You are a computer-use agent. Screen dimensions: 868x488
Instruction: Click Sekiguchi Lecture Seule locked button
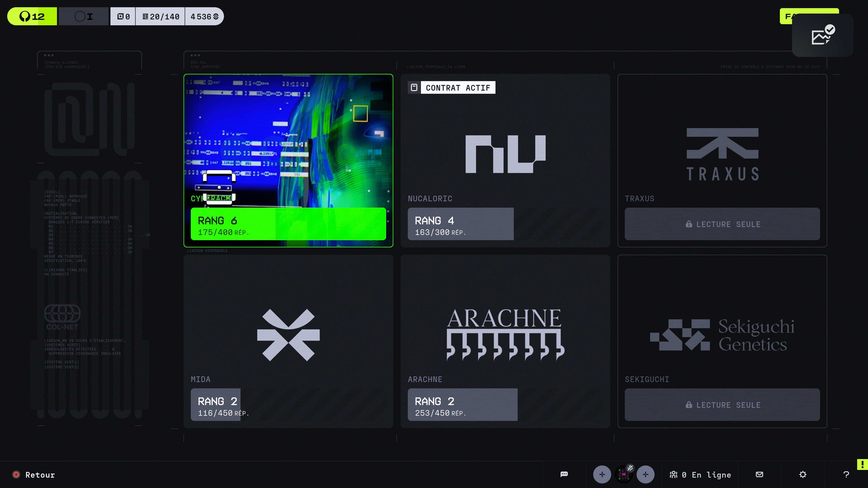click(722, 404)
